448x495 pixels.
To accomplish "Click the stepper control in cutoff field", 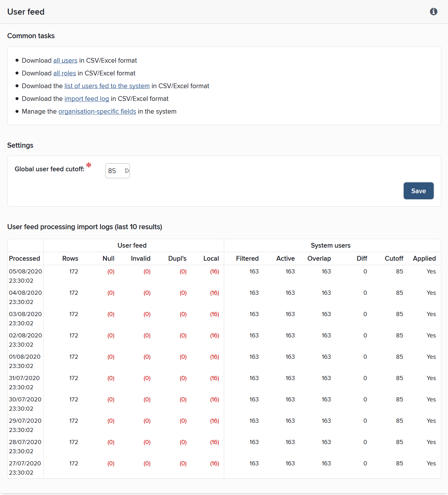I will (127, 171).
